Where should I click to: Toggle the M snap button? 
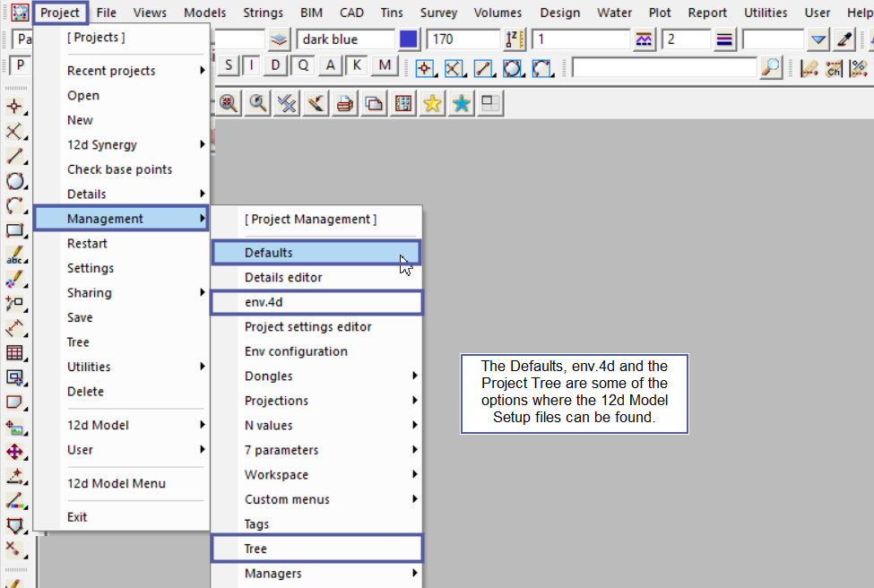pos(385,65)
